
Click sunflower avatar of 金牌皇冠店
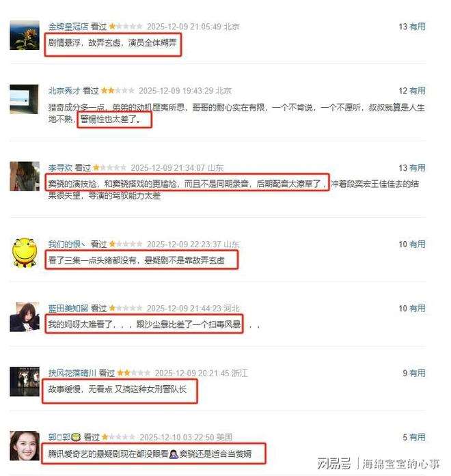tap(25, 36)
